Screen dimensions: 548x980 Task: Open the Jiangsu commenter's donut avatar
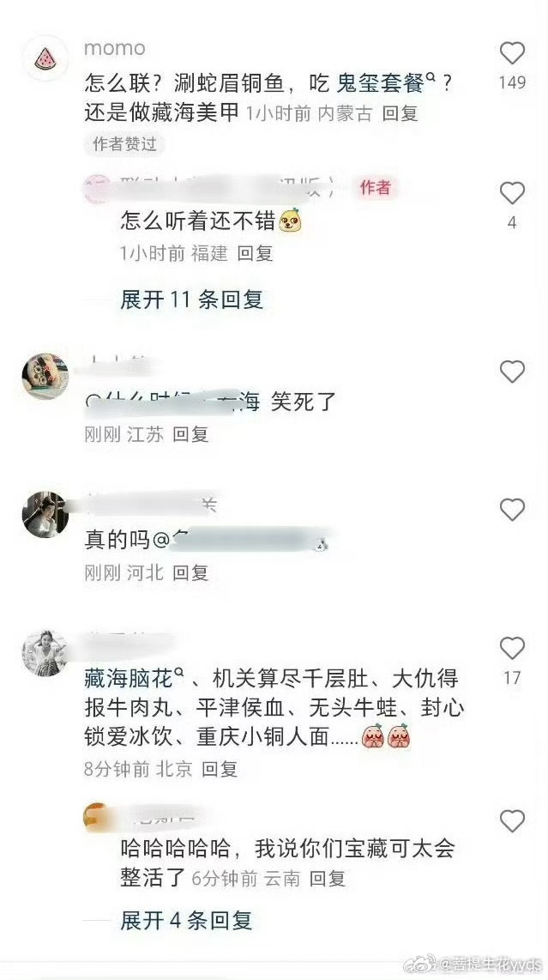click(45, 376)
